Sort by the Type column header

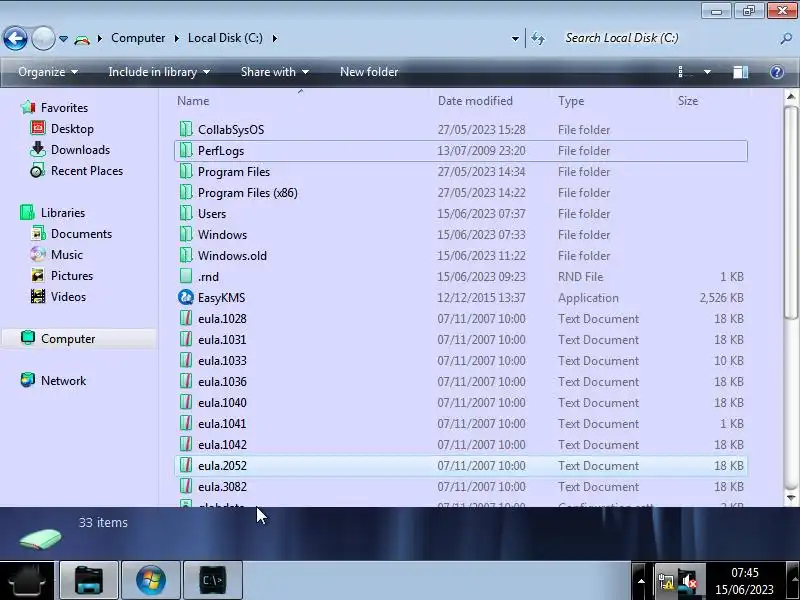tap(571, 101)
